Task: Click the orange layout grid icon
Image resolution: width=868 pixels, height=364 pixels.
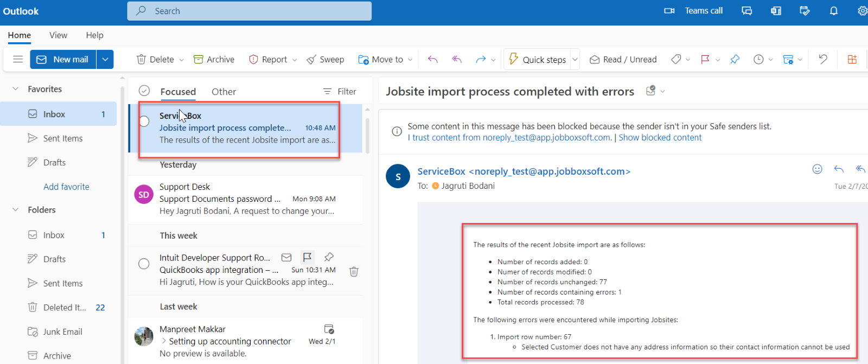Action: (852, 59)
